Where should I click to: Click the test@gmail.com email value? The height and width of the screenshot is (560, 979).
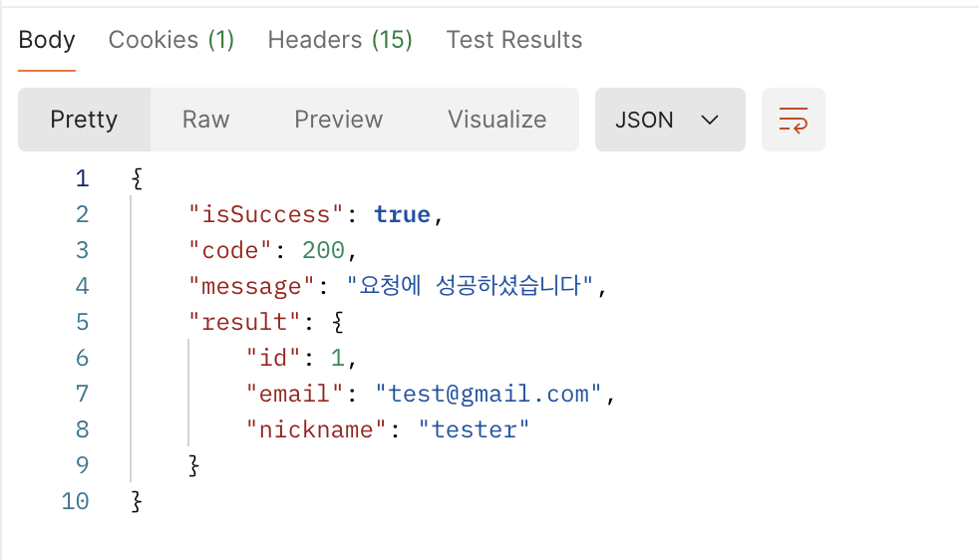point(489,394)
